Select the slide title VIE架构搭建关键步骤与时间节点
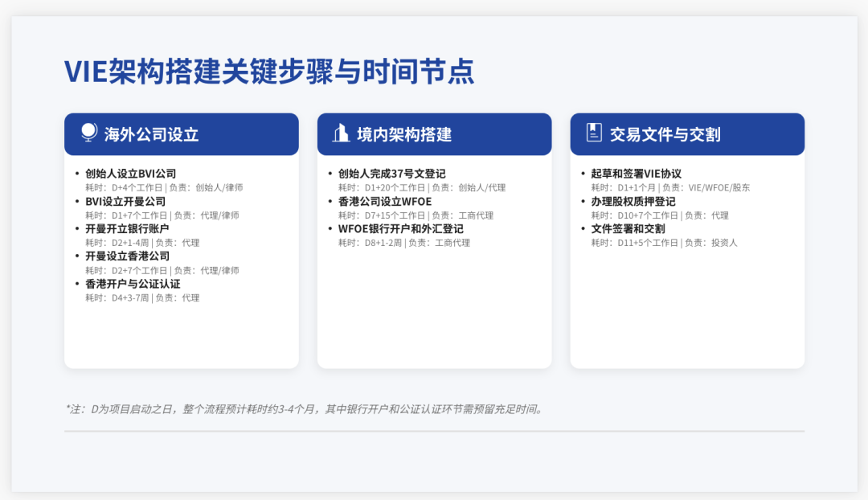868x500 pixels. pos(269,72)
